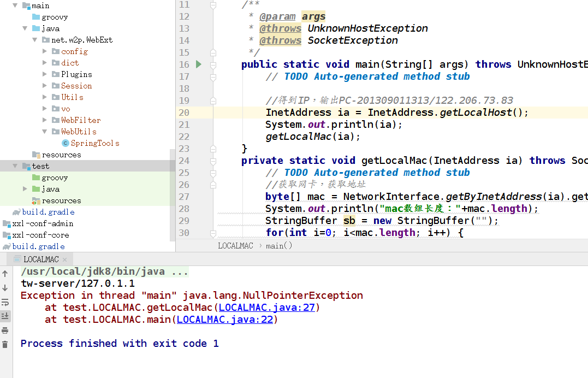This screenshot has height=378, width=588.
Task: Select SpringTools in the project tree
Action: coord(95,143)
